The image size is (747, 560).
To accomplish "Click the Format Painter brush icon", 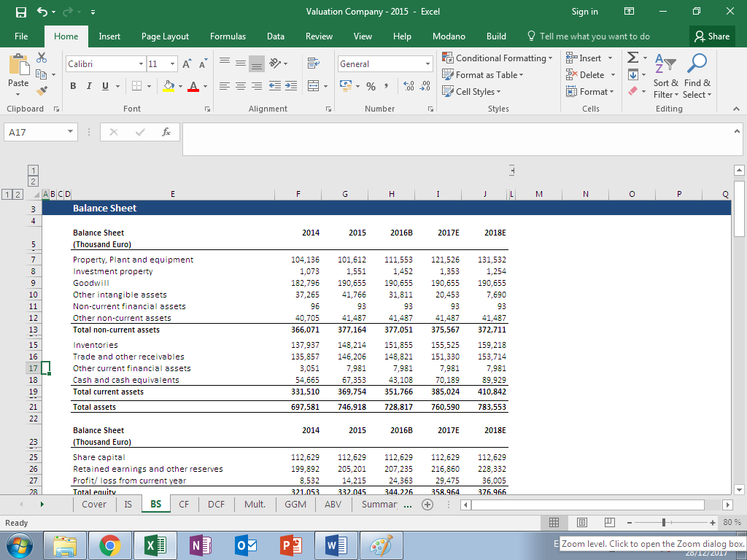I will (x=42, y=91).
